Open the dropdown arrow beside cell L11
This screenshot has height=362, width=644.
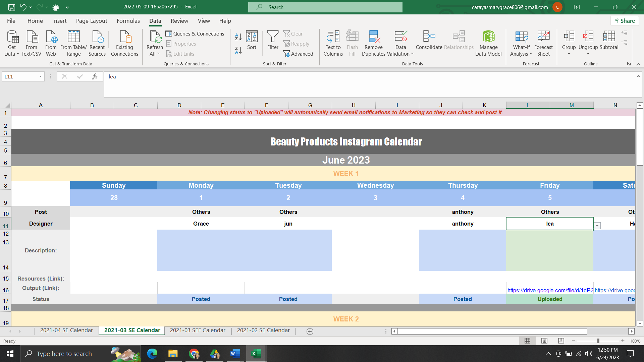coord(597,226)
